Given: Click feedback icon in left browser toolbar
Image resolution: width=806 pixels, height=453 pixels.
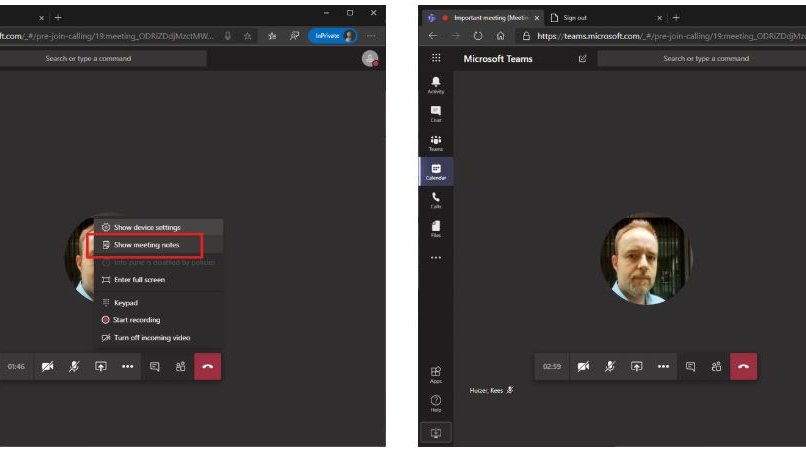Looking at the screenshot, I should [x=294, y=36].
